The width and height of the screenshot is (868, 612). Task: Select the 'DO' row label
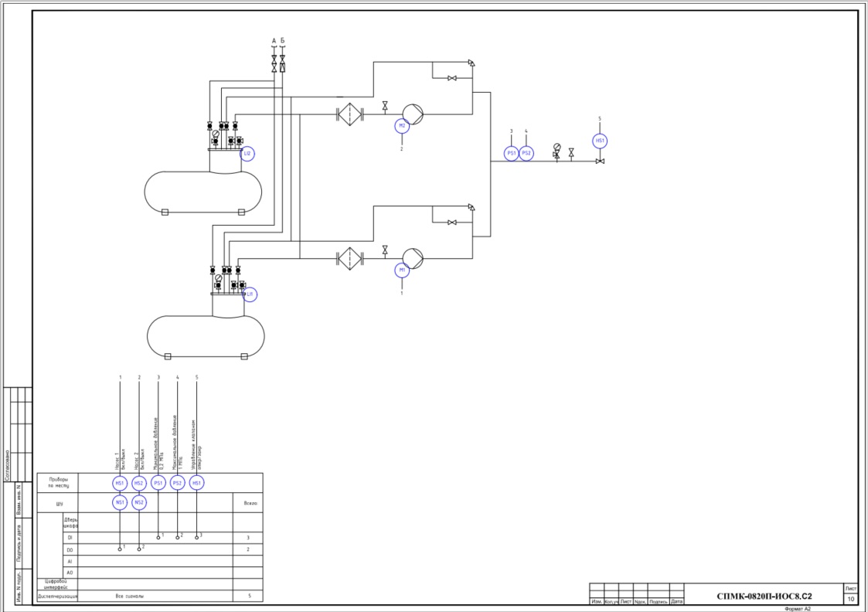click(70, 550)
